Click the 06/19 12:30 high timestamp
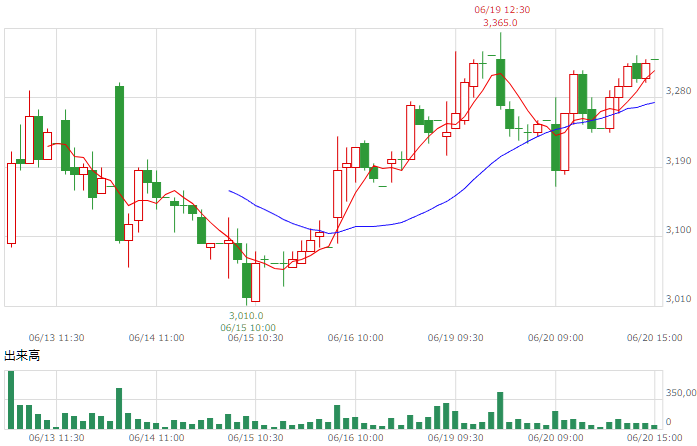697x446 pixels. click(502, 10)
